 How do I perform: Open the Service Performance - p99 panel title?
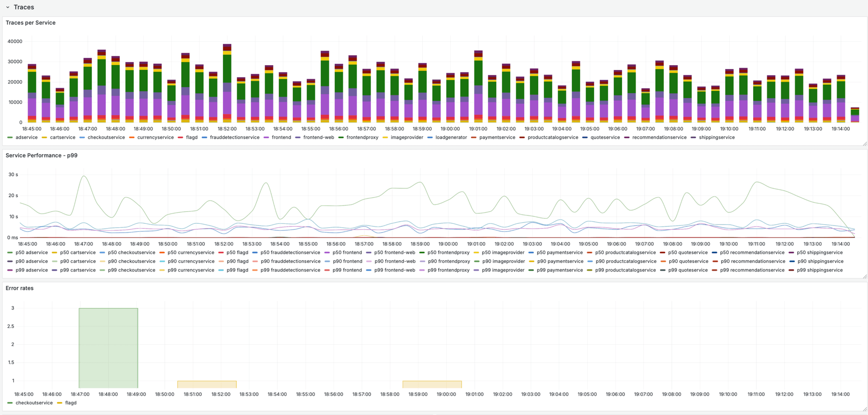click(x=42, y=156)
